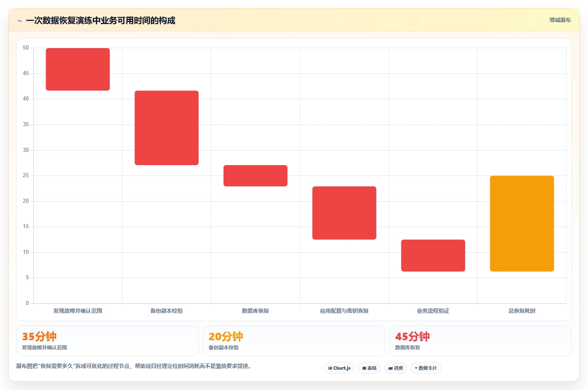
Task: Click the footer description starting with 瀑布图把
Action: click(x=134, y=366)
